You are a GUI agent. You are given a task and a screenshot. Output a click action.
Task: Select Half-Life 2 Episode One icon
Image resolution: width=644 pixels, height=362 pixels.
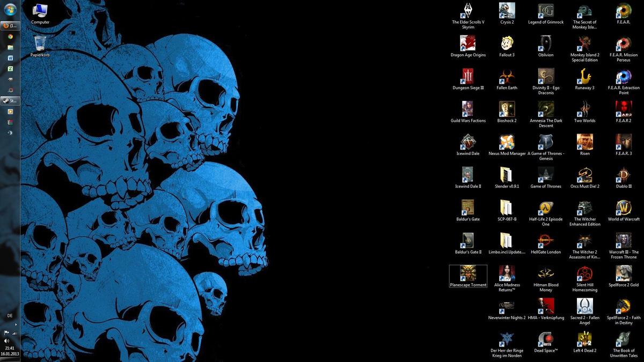click(546, 213)
